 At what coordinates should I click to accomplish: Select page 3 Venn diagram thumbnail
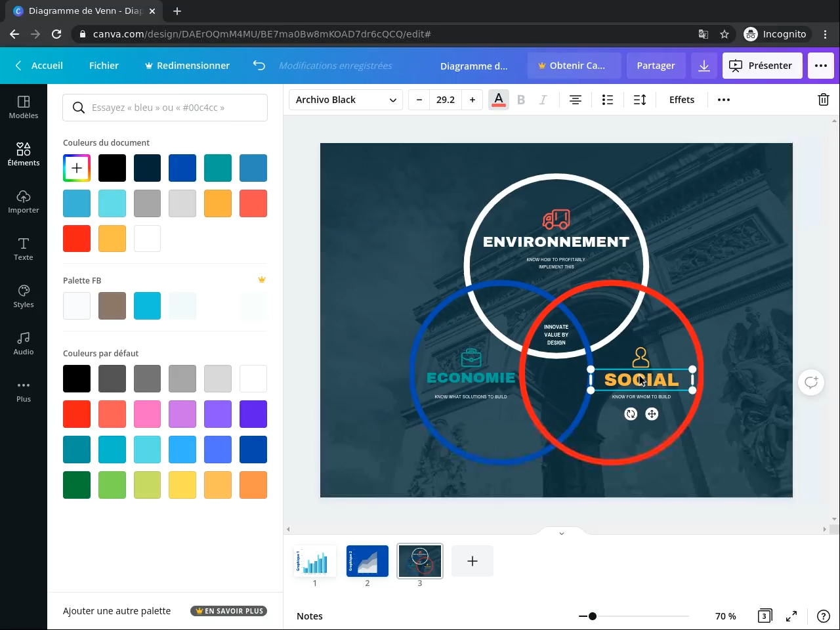420,561
